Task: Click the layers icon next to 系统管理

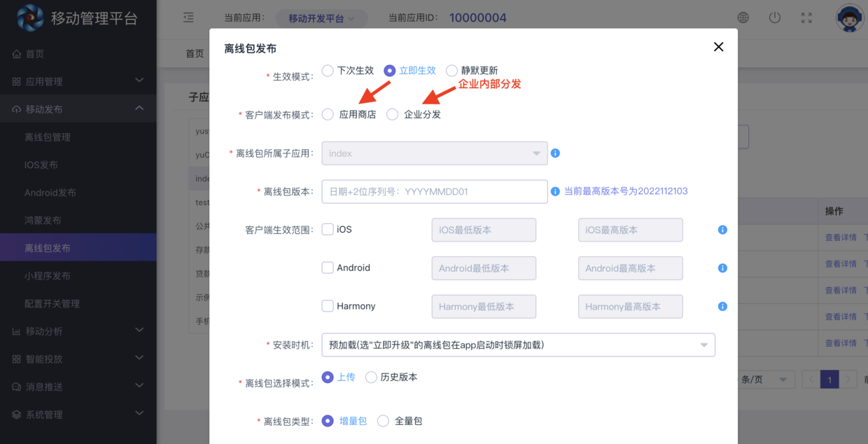Action: tap(16, 415)
